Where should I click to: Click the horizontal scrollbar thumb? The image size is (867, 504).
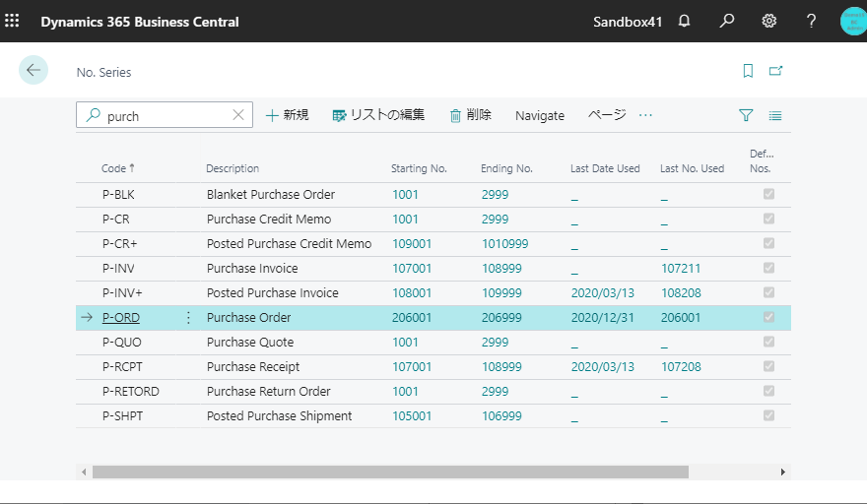click(390, 472)
